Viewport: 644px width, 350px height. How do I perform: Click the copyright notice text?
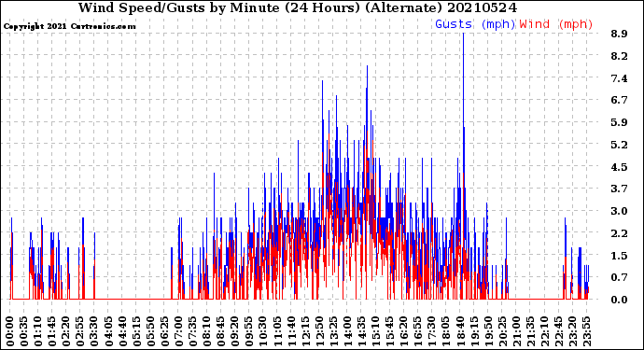(x=69, y=26)
